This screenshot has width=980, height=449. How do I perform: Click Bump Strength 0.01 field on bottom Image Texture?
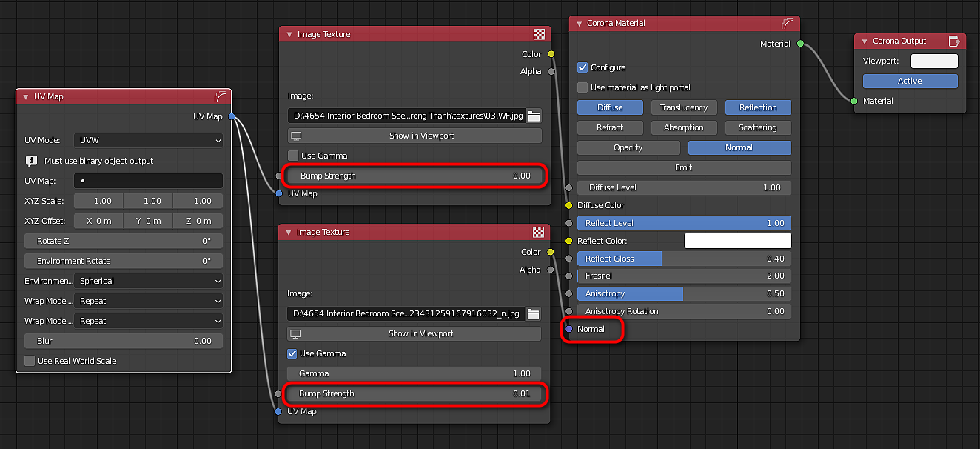pos(415,393)
